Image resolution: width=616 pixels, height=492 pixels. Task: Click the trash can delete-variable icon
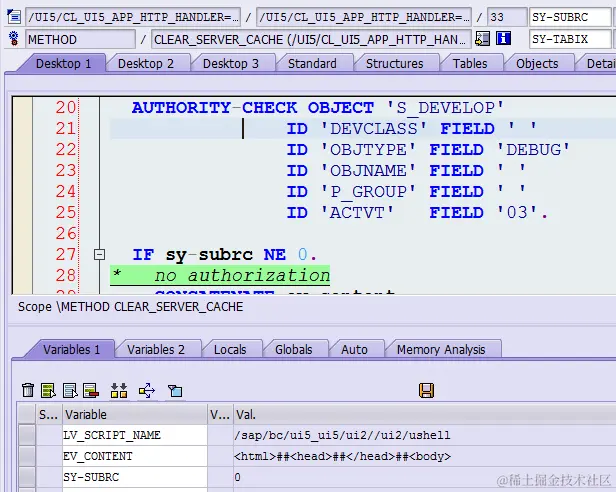[28, 390]
